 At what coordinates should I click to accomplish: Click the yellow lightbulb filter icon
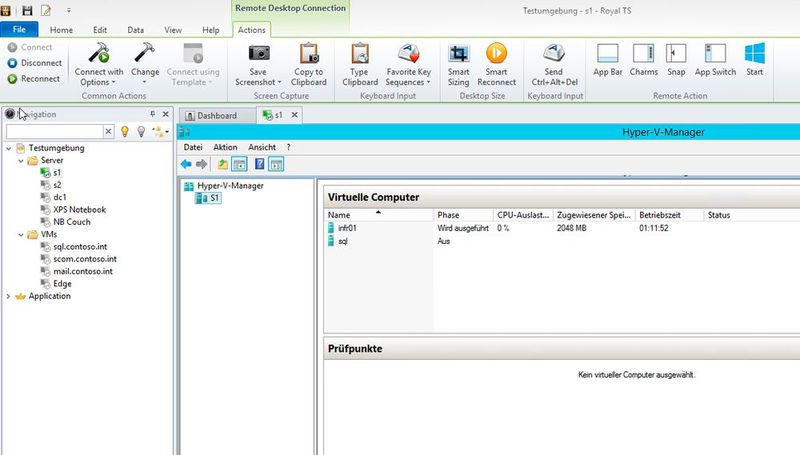coord(124,132)
